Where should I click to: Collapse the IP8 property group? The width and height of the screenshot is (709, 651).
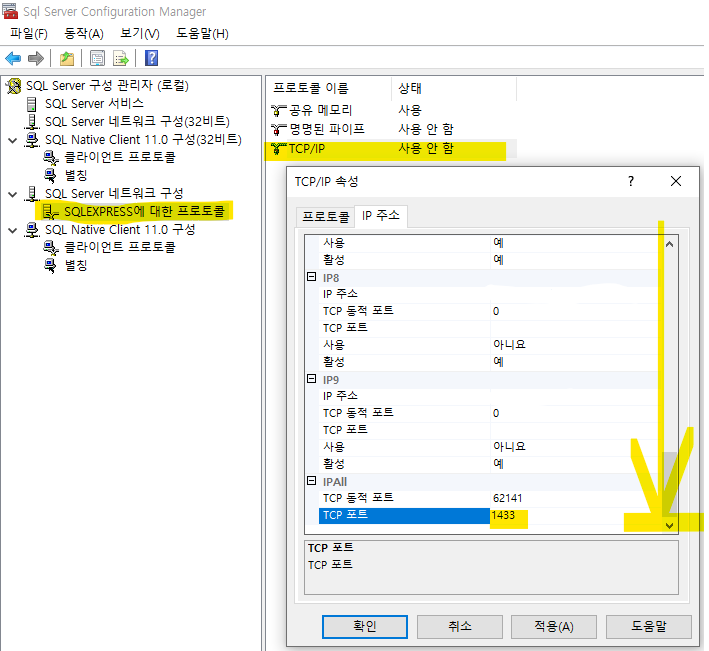pos(312,277)
